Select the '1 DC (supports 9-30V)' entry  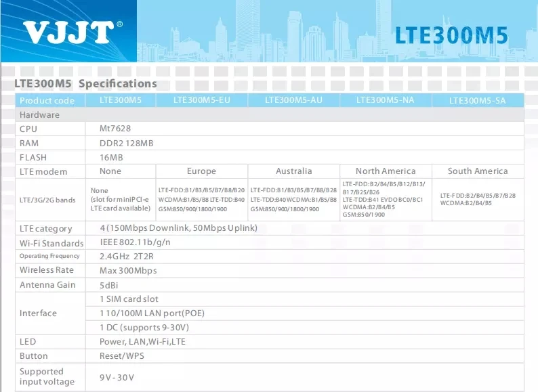pyautogui.click(x=144, y=328)
